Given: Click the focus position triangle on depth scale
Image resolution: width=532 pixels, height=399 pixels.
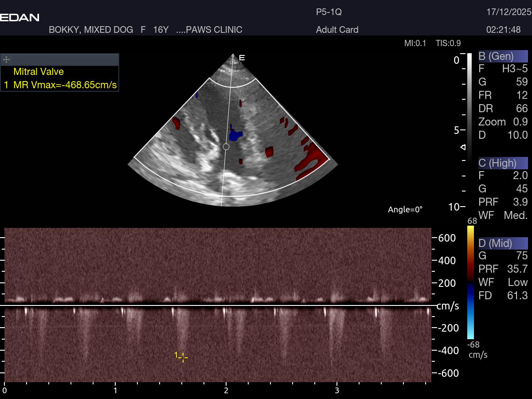Looking at the screenshot, I should point(463,147).
